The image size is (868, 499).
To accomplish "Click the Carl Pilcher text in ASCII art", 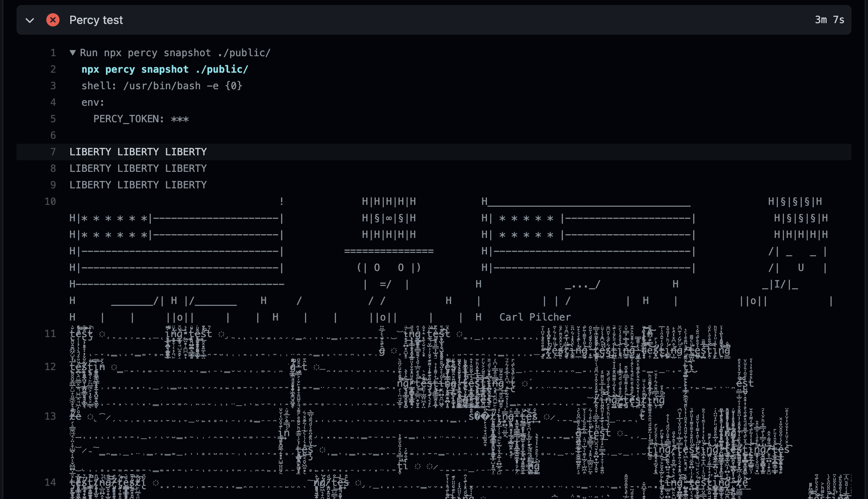I will [535, 317].
